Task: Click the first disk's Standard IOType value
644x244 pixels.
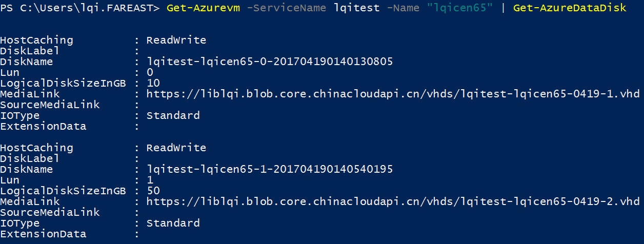Action: coord(173,115)
